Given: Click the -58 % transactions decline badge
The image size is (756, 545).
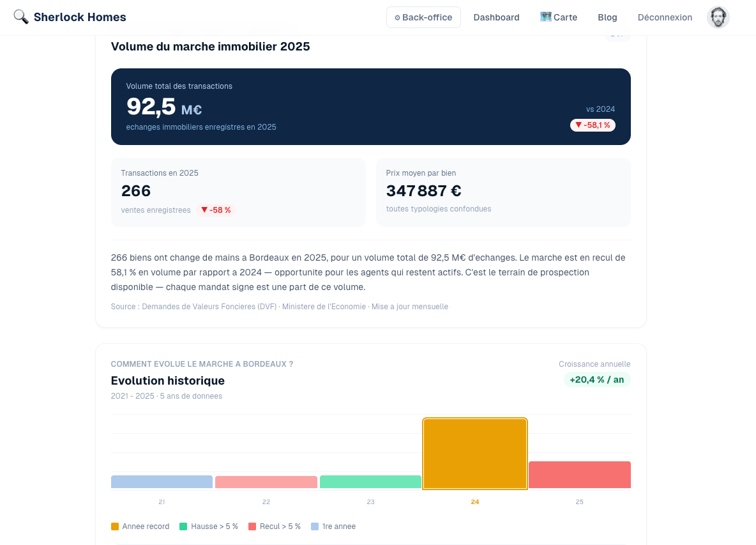Looking at the screenshot, I should pos(216,210).
